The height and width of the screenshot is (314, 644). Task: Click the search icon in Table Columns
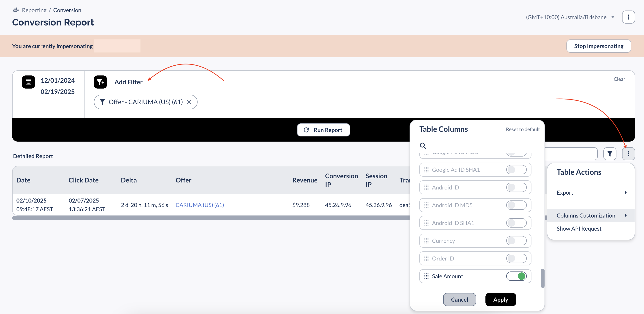click(x=423, y=146)
